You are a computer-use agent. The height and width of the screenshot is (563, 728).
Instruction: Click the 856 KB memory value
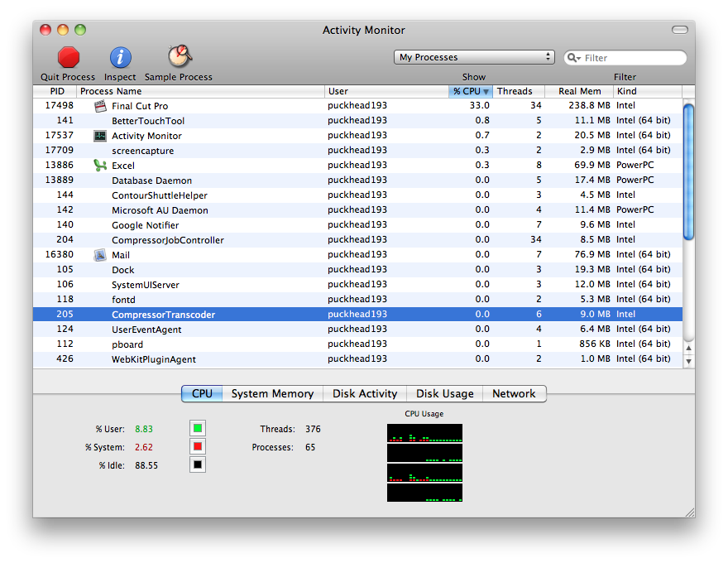(595, 344)
